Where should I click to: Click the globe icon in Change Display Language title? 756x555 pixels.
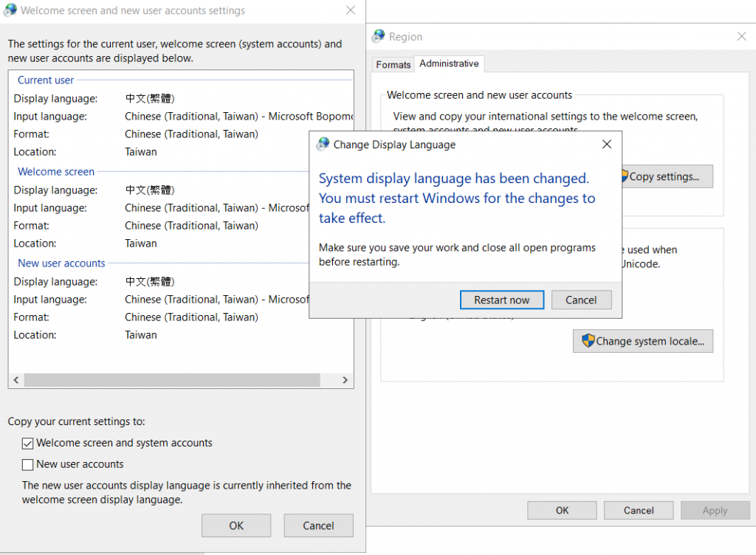click(323, 144)
